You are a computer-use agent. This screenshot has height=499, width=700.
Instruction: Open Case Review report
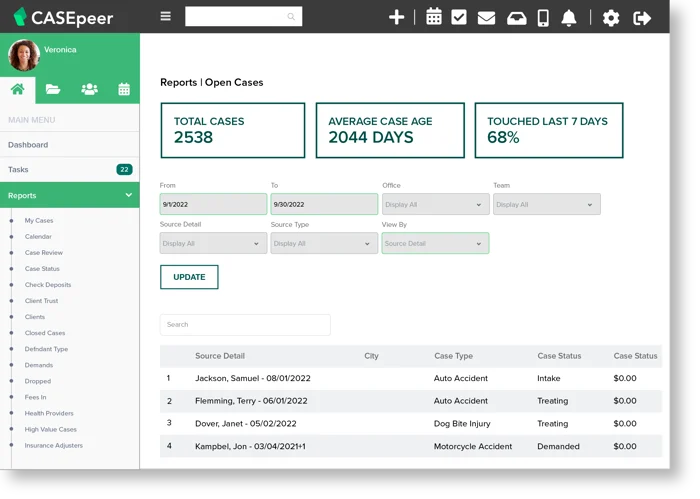click(44, 253)
